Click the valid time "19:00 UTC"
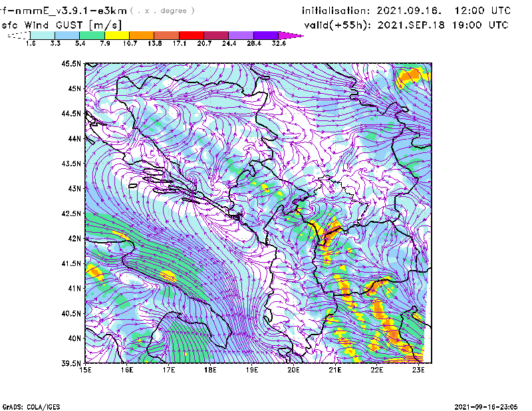The width and height of the screenshot is (532, 411). (480, 25)
